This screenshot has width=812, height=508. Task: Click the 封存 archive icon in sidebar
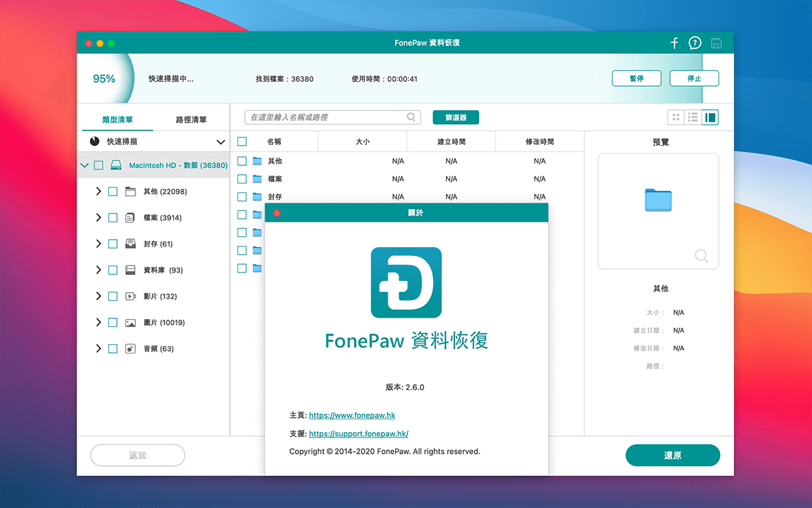[131, 244]
